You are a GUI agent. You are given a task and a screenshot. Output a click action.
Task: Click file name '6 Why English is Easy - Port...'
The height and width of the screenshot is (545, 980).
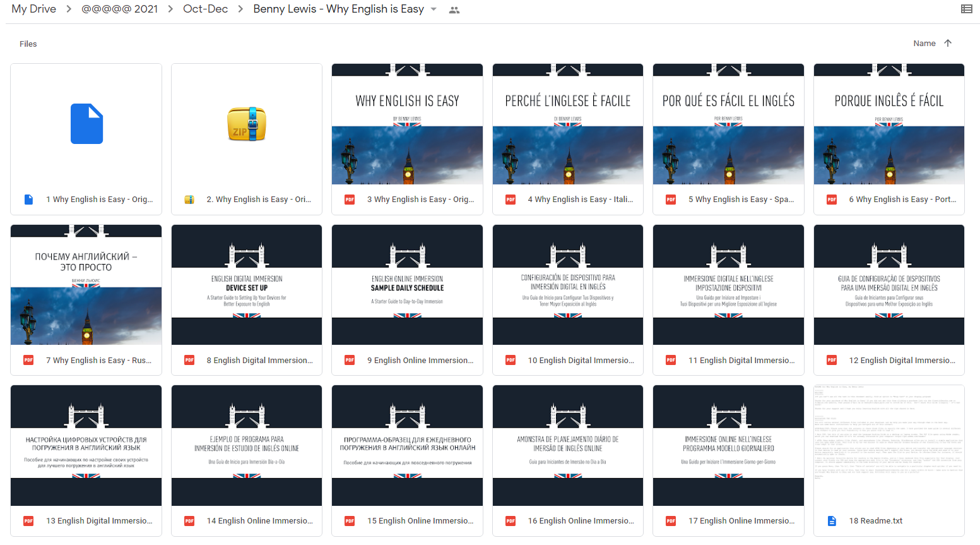click(902, 200)
